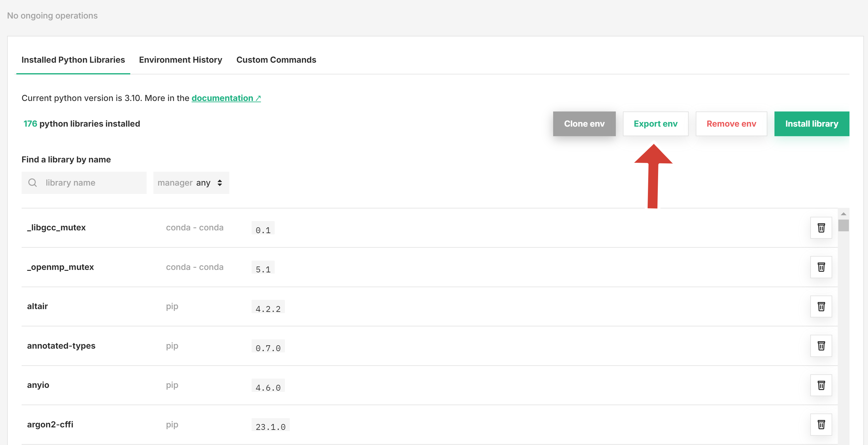The height and width of the screenshot is (445, 868).
Task: Open the manager filter dropdown
Action: click(x=191, y=183)
